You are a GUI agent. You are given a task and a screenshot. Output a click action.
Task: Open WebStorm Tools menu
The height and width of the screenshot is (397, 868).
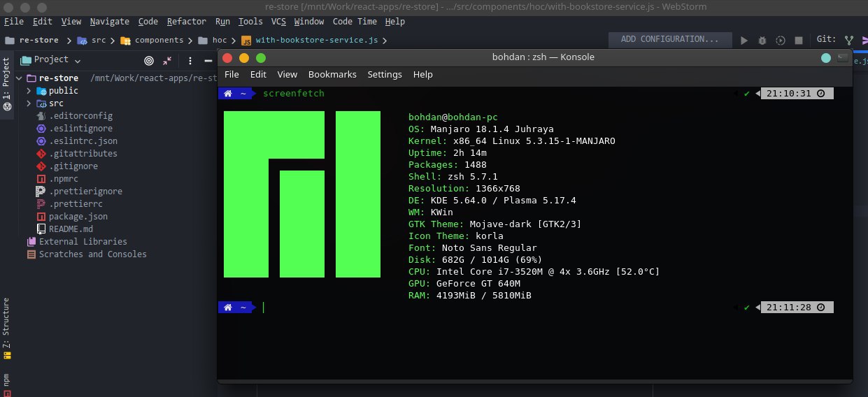[250, 22]
